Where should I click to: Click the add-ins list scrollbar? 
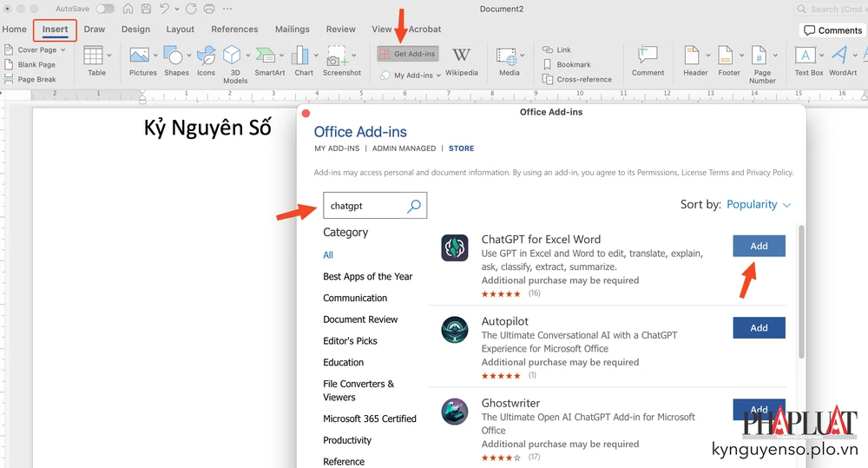(801, 292)
